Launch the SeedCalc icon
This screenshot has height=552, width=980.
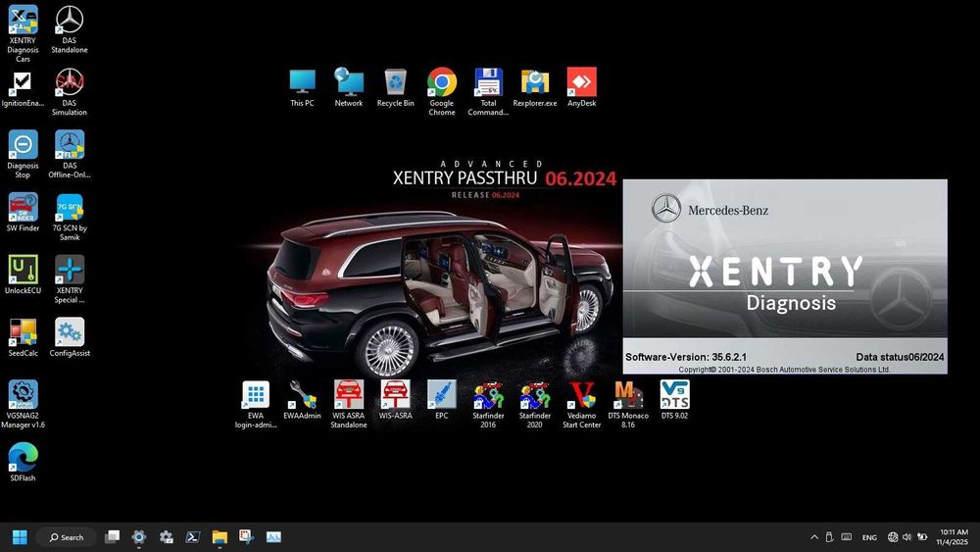pyautogui.click(x=23, y=337)
